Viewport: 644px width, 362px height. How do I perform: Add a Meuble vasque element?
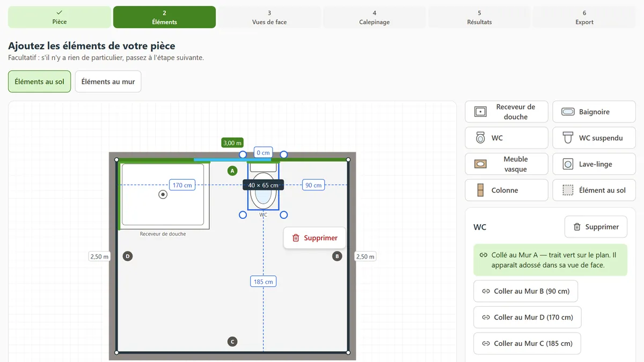click(x=507, y=164)
